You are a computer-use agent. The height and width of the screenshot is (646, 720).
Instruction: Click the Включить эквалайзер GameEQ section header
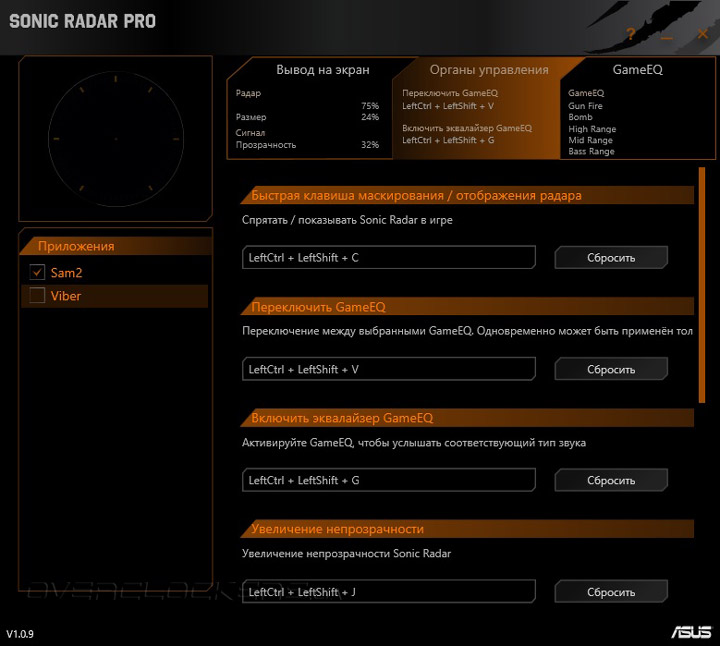click(467, 418)
